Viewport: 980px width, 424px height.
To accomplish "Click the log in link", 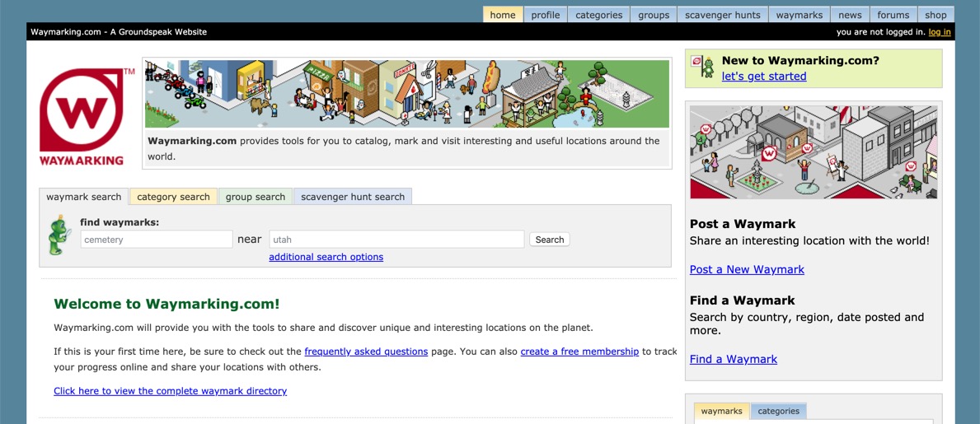I will click(x=940, y=32).
